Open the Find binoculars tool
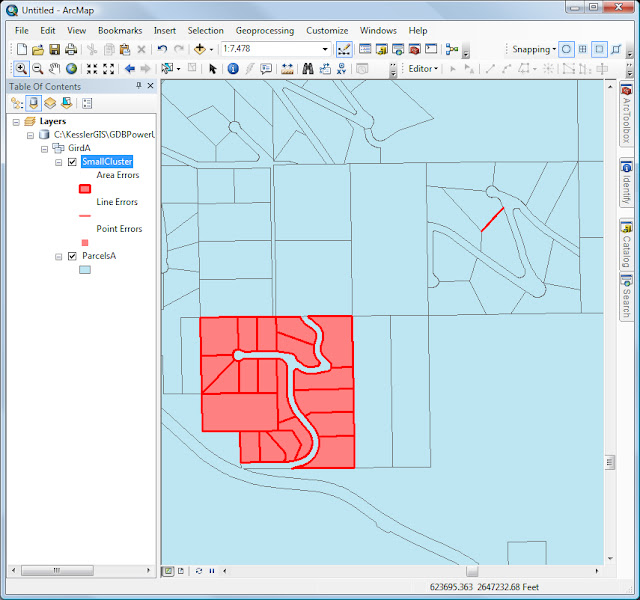 pos(309,69)
